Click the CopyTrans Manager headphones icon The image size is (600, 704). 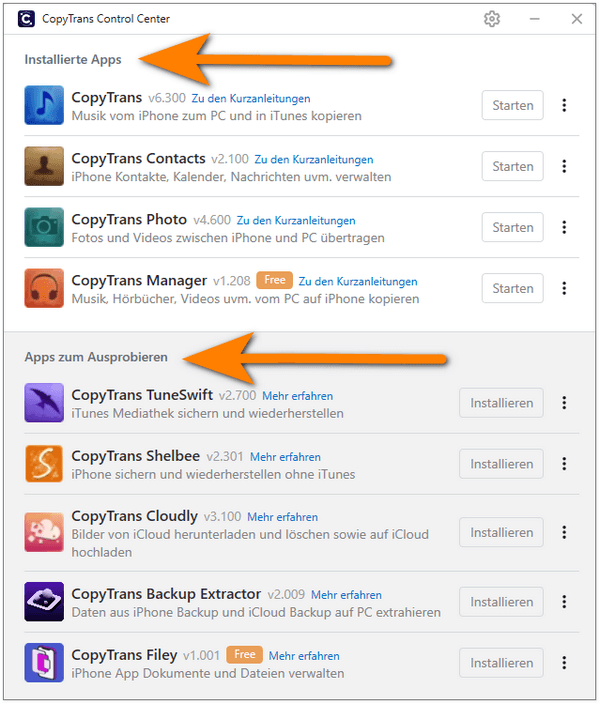tap(44, 288)
